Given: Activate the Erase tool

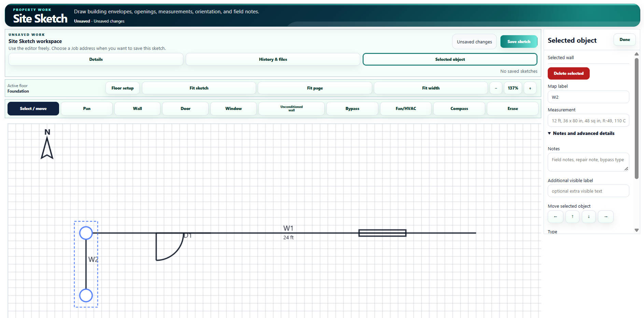Looking at the screenshot, I should click(513, 109).
